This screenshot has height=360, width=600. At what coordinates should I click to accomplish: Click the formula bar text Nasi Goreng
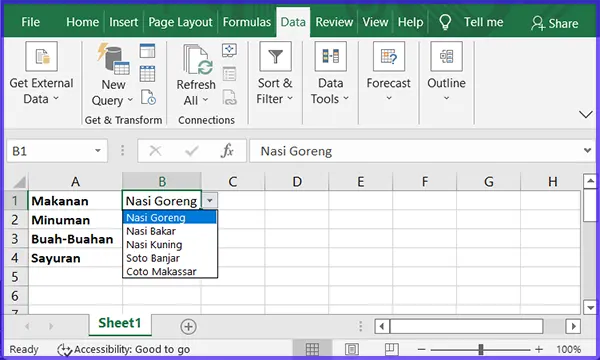pos(296,151)
